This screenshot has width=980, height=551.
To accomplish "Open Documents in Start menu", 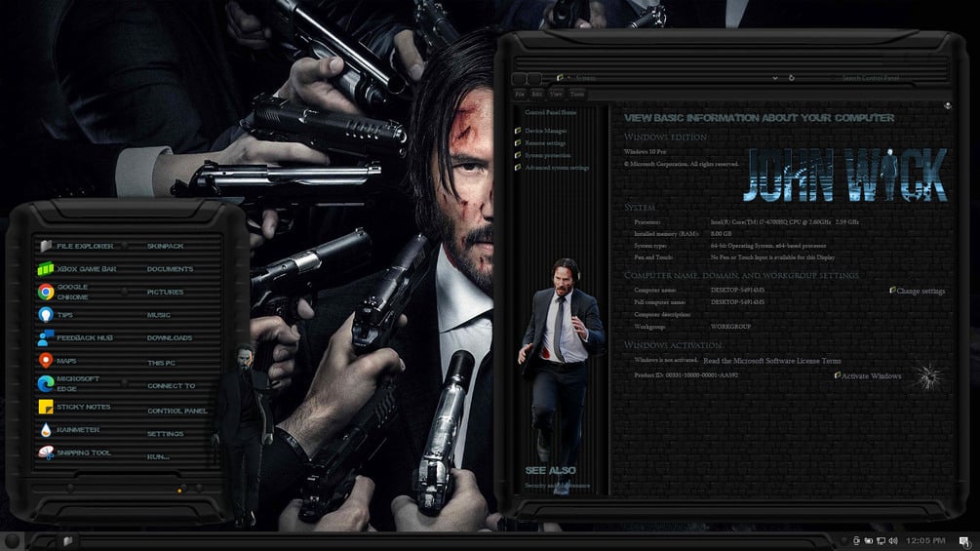I will 170,269.
